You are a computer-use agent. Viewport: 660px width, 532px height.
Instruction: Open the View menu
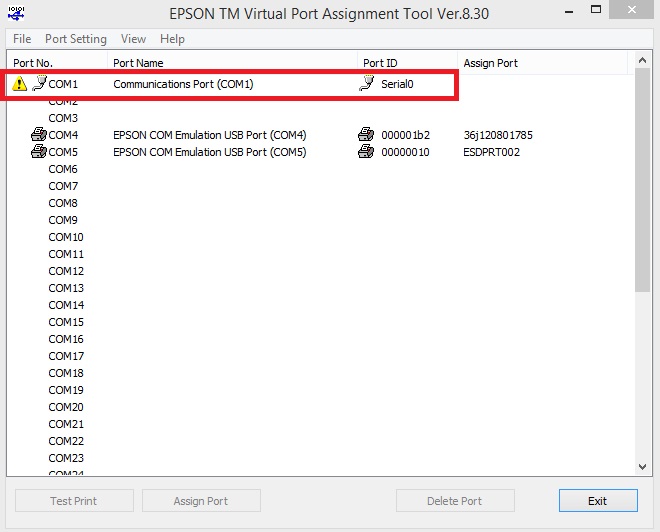pyautogui.click(x=133, y=39)
